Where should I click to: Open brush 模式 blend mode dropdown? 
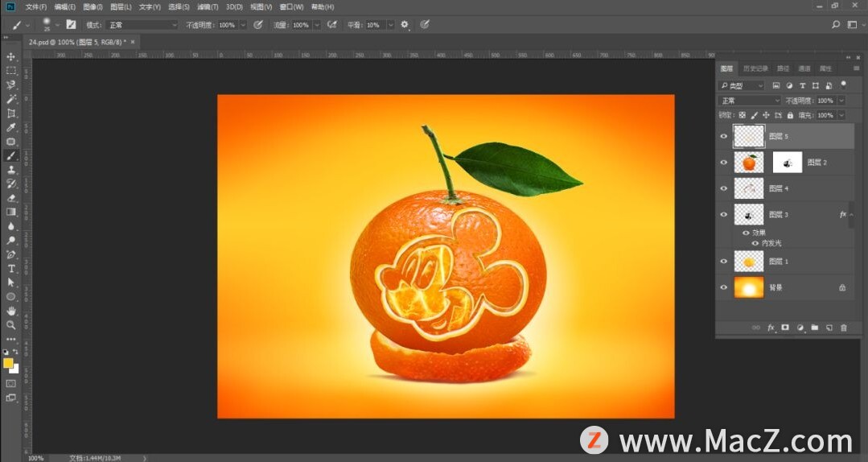tap(143, 25)
